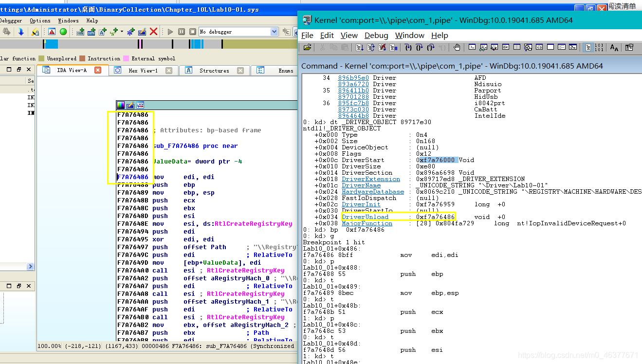The width and height of the screenshot is (642, 364).
Task: Click the Unexplored legend color swatch
Action: (42, 58)
